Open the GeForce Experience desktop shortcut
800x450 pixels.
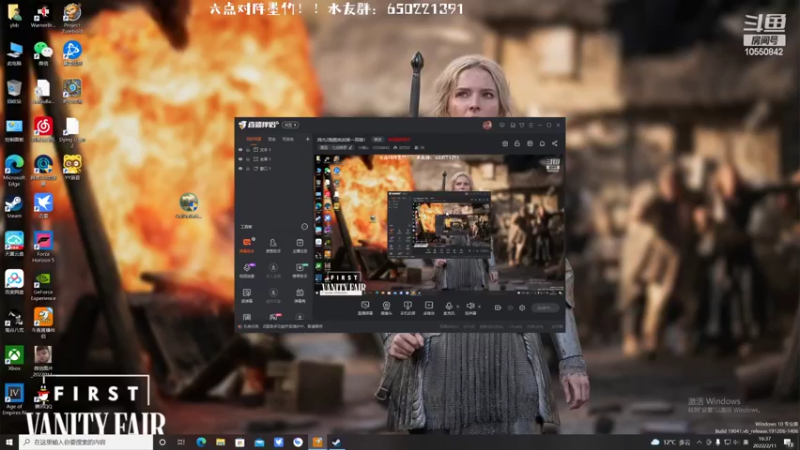click(43, 287)
